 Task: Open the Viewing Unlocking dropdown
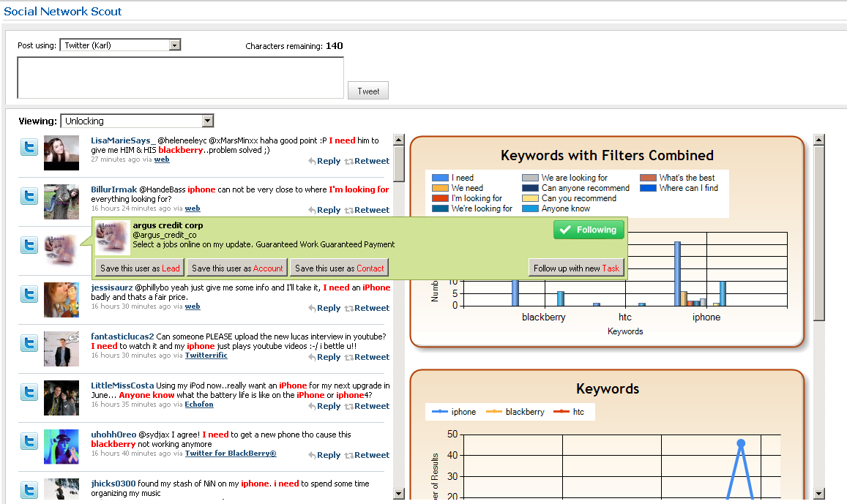[137, 121]
